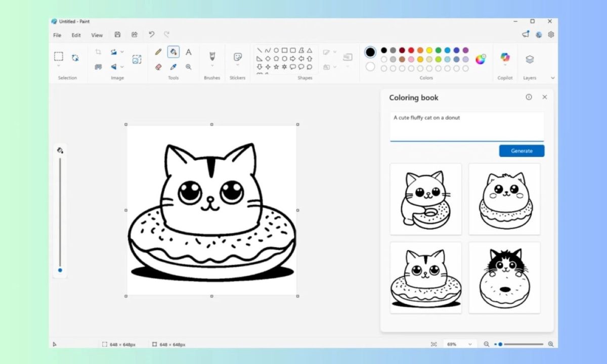Open the File menu

coord(57,35)
